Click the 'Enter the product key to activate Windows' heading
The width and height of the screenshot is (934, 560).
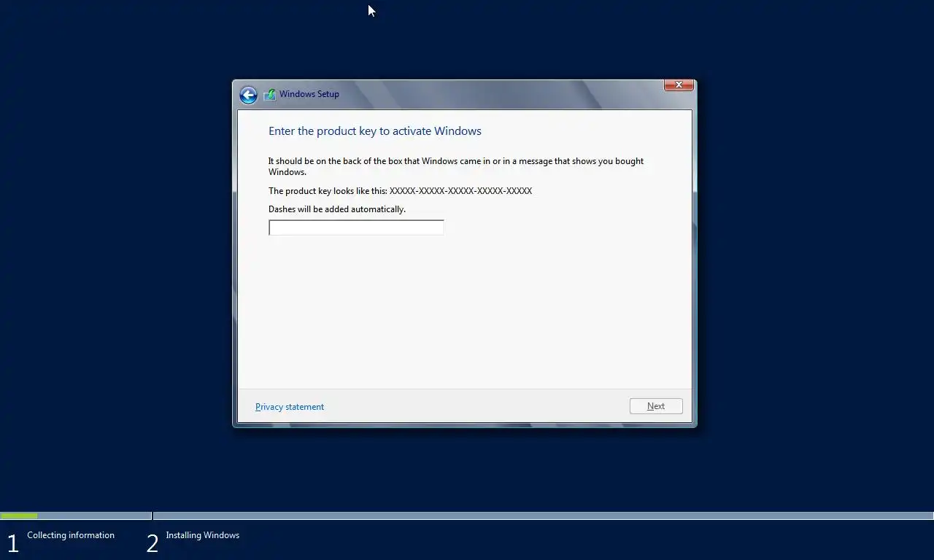(x=375, y=131)
